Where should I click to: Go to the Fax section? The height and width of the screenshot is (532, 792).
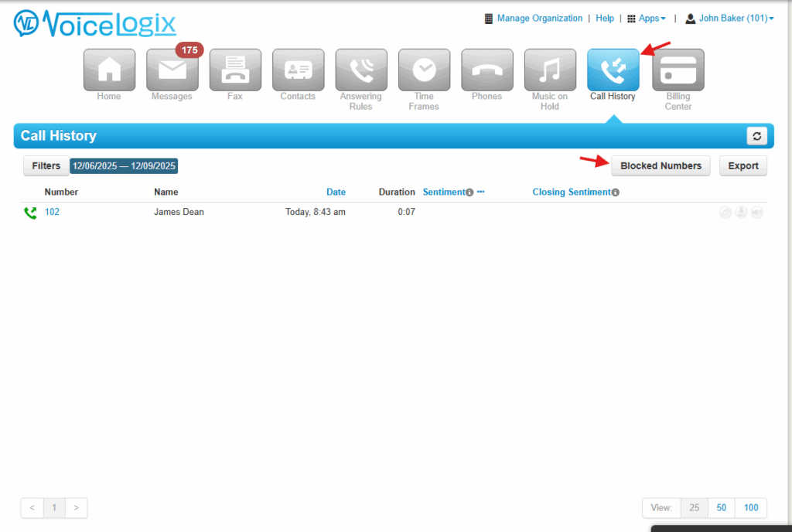coord(235,70)
